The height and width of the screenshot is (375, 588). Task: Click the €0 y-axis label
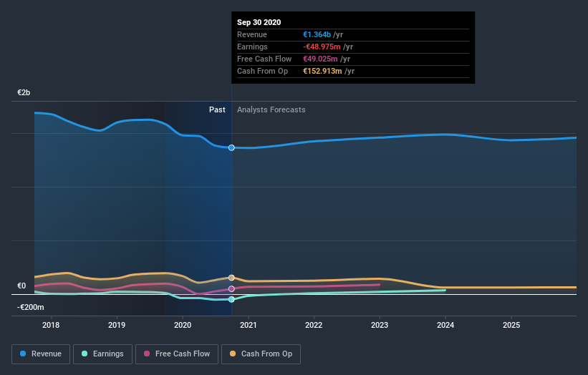[x=21, y=286]
